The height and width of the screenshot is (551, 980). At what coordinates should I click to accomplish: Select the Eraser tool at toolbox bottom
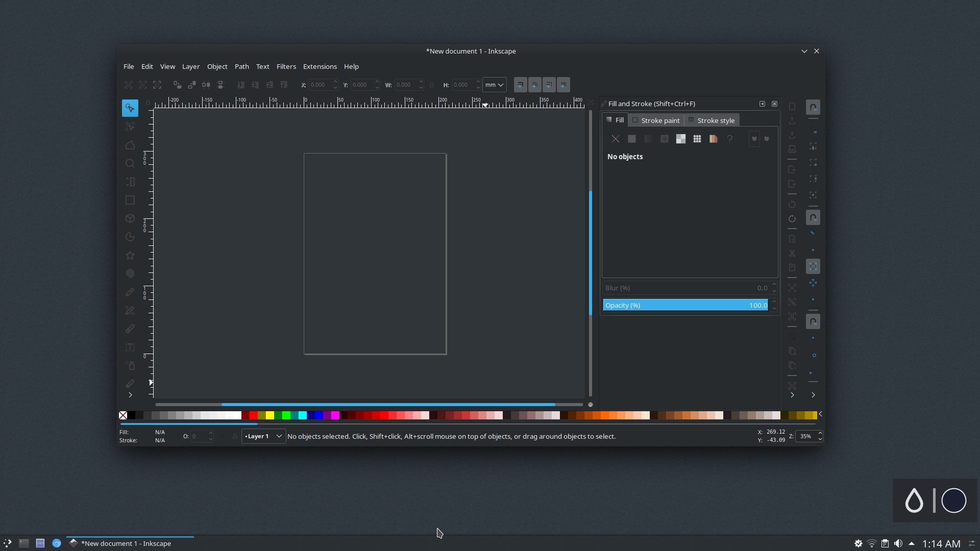[x=130, y=384]
